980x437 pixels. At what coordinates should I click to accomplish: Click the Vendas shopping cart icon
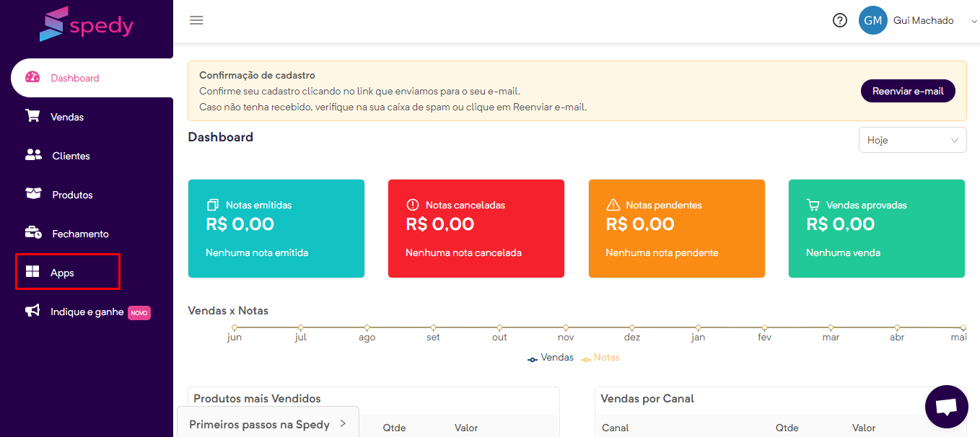tap(32, 116)
